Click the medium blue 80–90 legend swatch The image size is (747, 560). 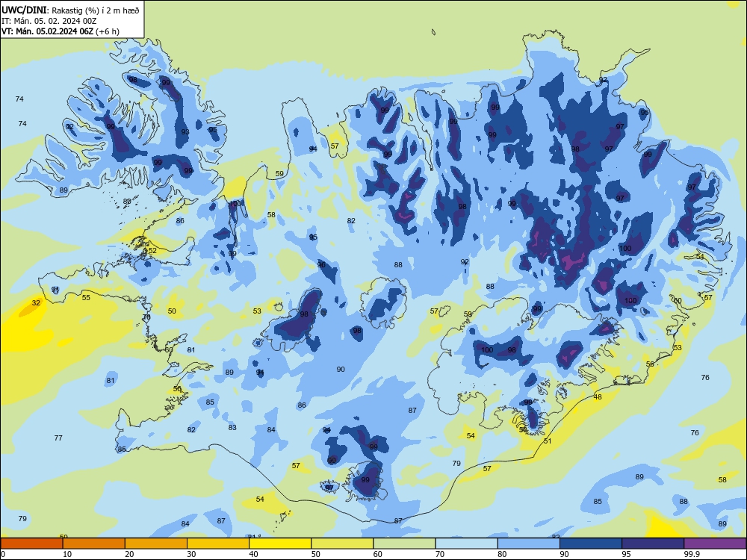(528, 544)
